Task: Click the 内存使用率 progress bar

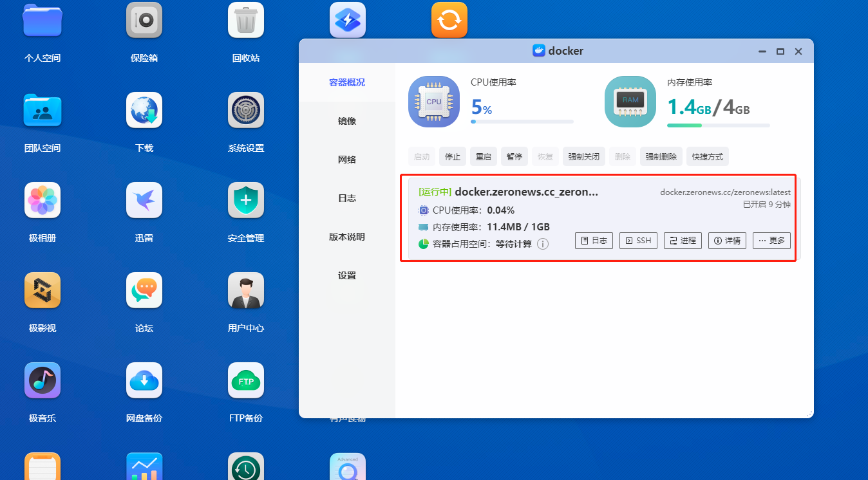Action: coord(719,125)
